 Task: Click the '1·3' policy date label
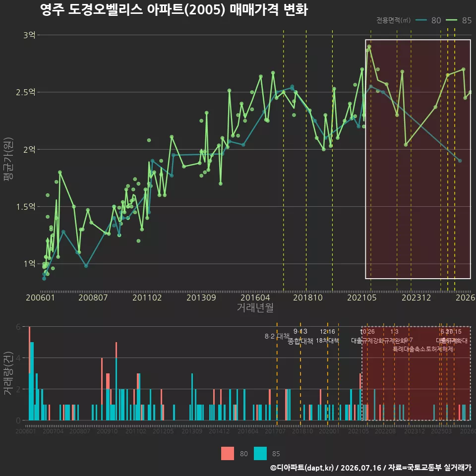[394, 332]
